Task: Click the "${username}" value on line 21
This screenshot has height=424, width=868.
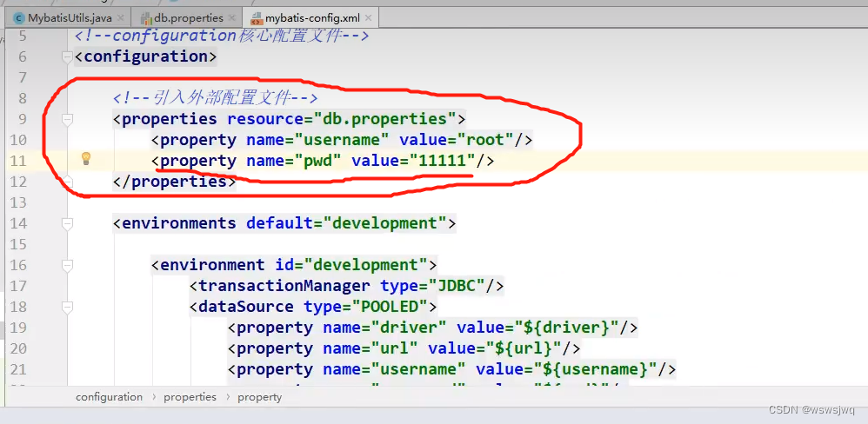Action: tap(595, 369)
